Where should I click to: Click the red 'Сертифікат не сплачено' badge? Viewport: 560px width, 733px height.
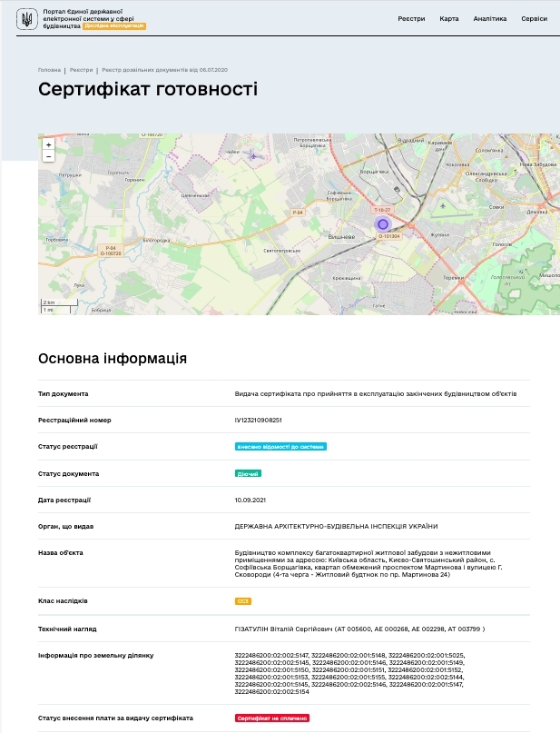click(271, 718)
